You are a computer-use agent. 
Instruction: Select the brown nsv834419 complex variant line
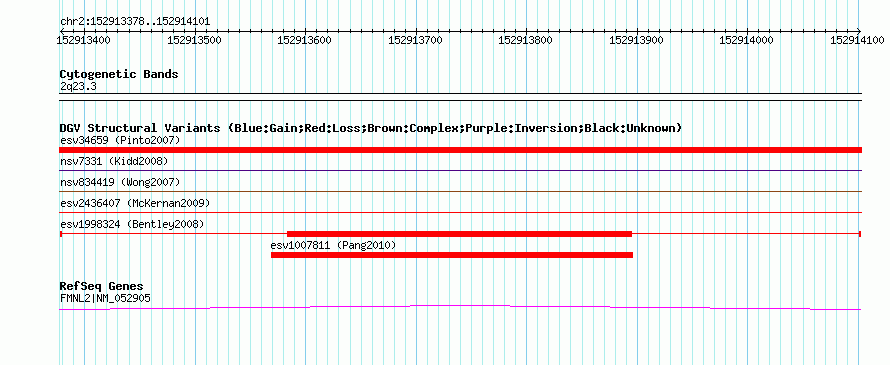pos(460,192)
